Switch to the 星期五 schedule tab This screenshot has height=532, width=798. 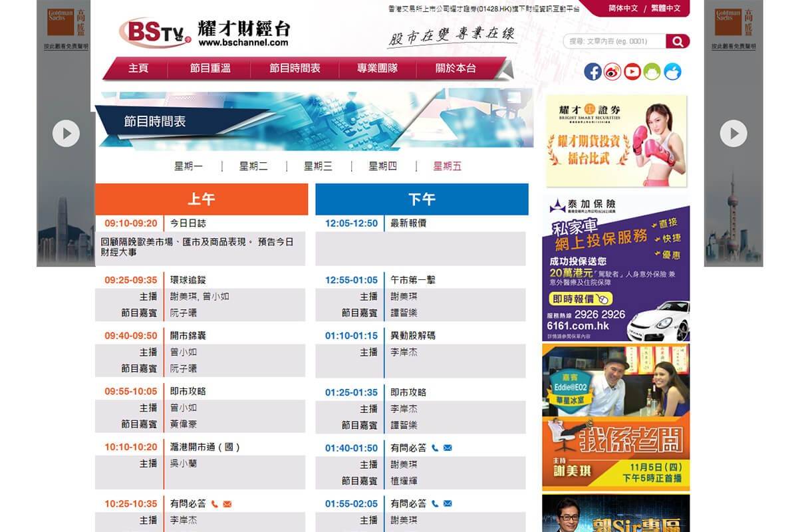447,166
